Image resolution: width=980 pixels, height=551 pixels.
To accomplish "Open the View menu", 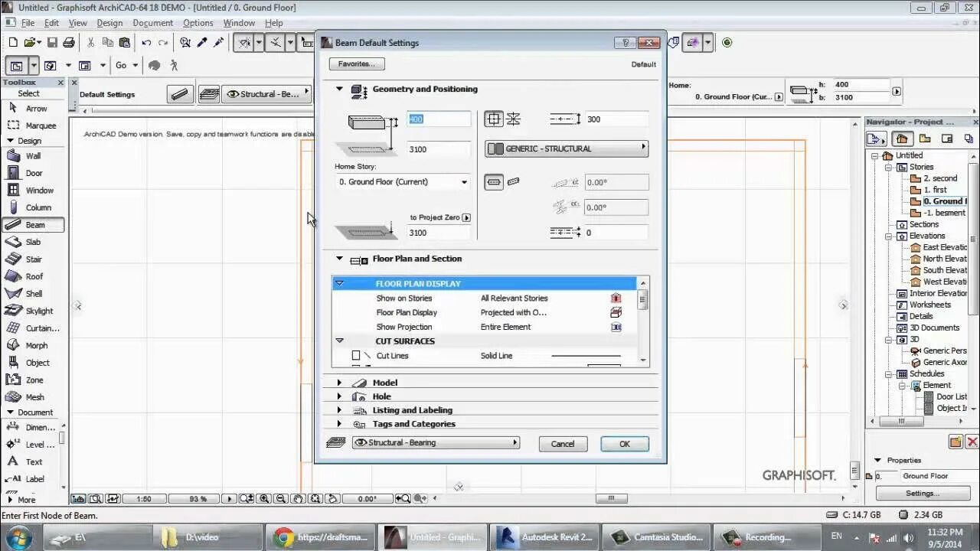I will click(x=78, y=23).
